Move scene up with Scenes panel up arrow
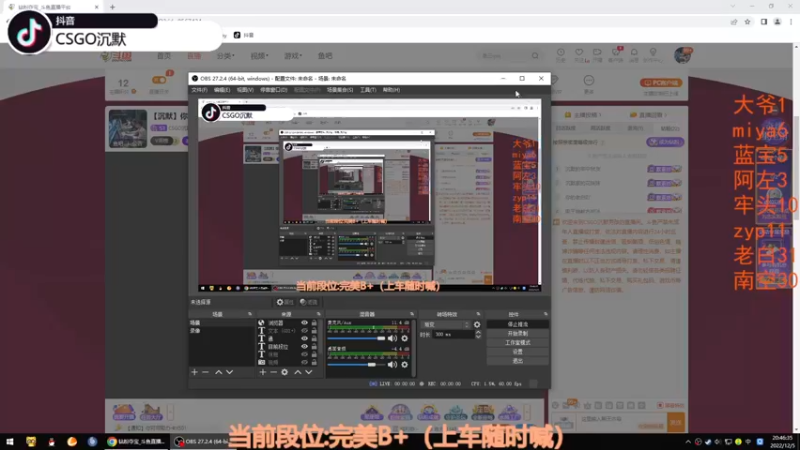 pyautogui.click(x=218, y=372)
